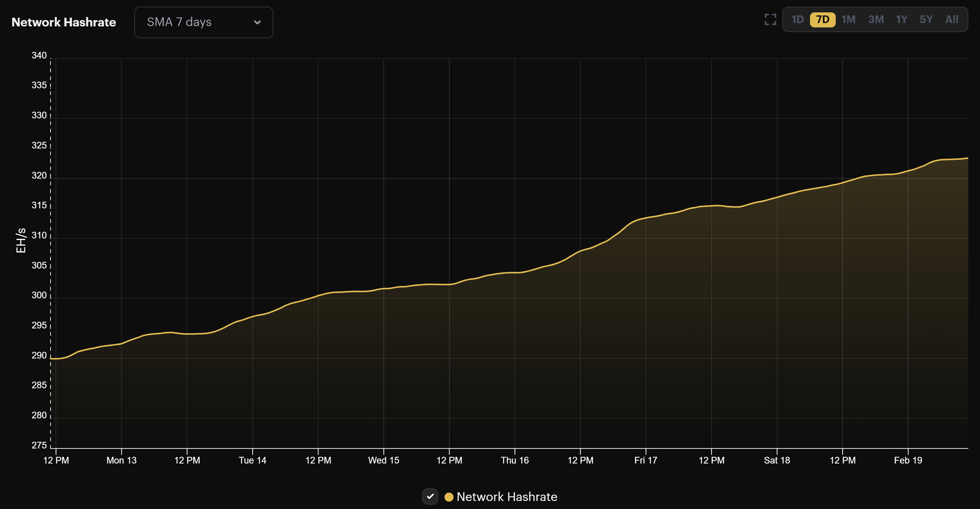Click the yellow Network Hashrate legend dot
Image resolution: width=980 pixels, height=509 pixels.
coord(448,497)
